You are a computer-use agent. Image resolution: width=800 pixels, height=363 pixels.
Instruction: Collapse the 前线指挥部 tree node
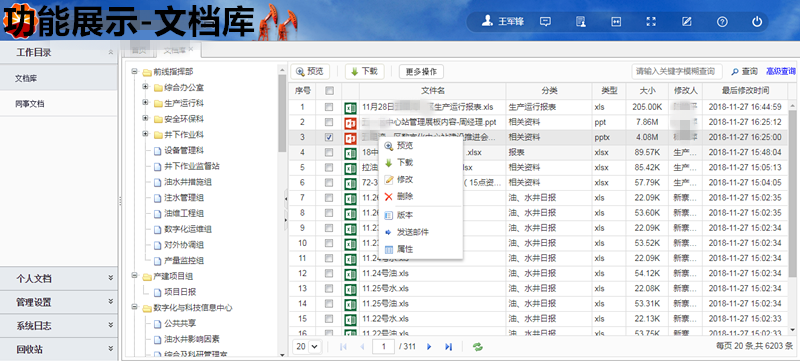pos(135,72)
